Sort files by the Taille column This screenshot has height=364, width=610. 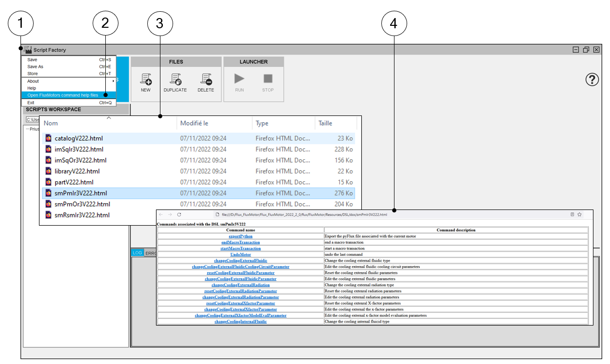[325, 124]
